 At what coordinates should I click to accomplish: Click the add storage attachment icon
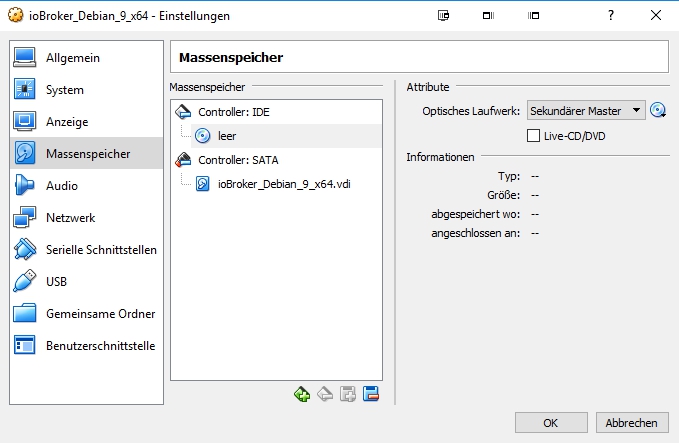(x=348, y=394)
